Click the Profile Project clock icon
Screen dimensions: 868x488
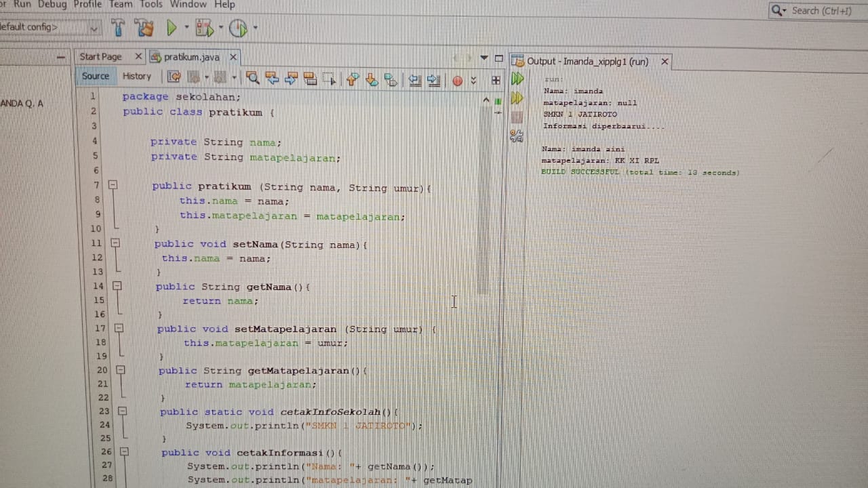[237, 28]
